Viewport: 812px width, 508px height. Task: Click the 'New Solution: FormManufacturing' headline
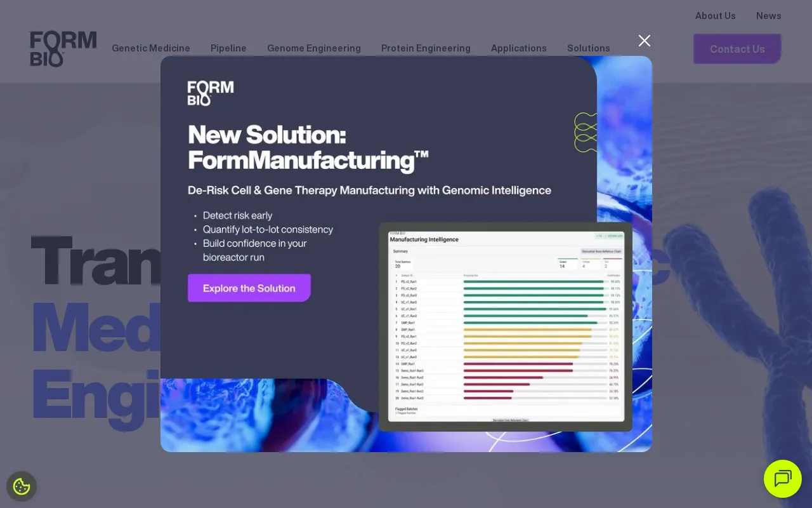(308, 147)
